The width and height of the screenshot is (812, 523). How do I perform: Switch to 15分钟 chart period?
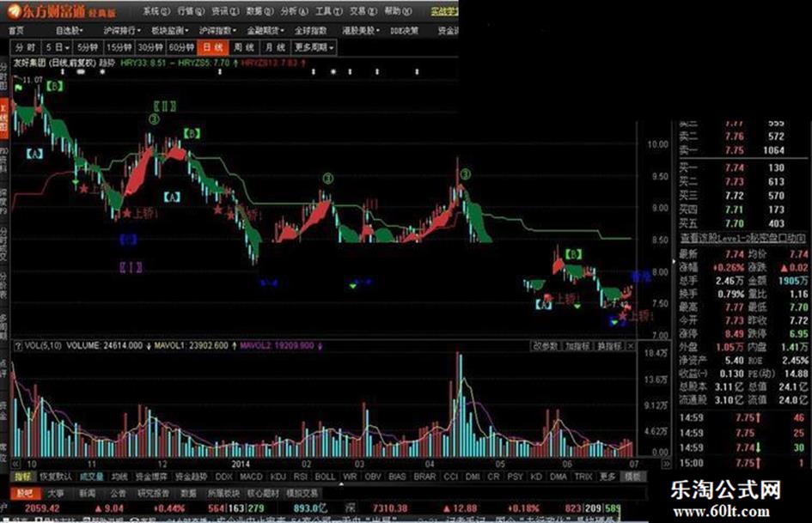(119, 47)
